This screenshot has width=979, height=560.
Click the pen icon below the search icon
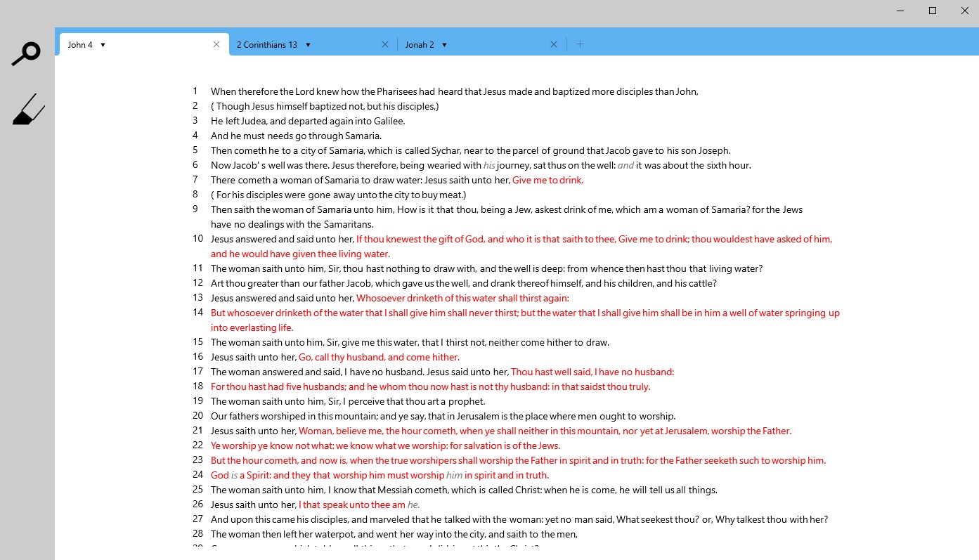[x=28, y=110]
